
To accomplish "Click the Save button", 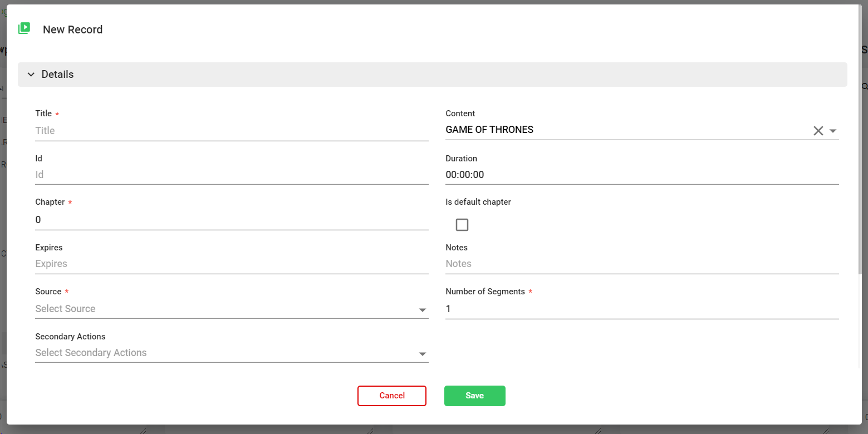I will tap(474, 396).
